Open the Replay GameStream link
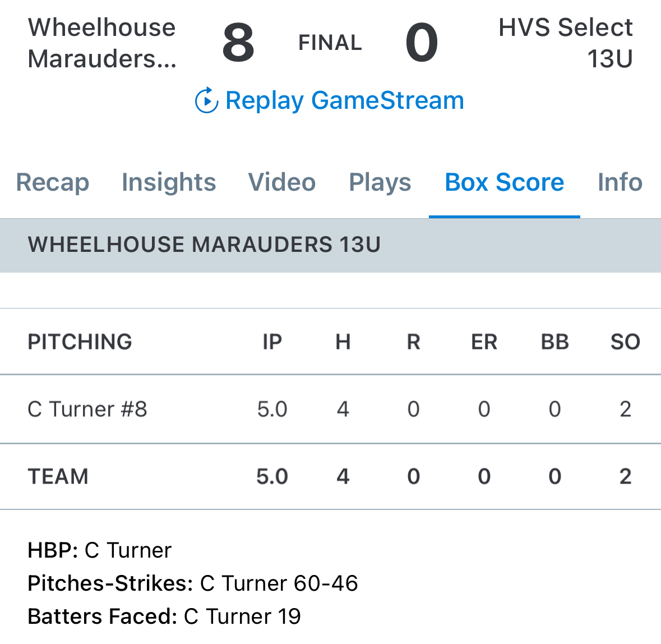Screen dimensions: 661x644 pyautogui.click(x=344, y=101)
